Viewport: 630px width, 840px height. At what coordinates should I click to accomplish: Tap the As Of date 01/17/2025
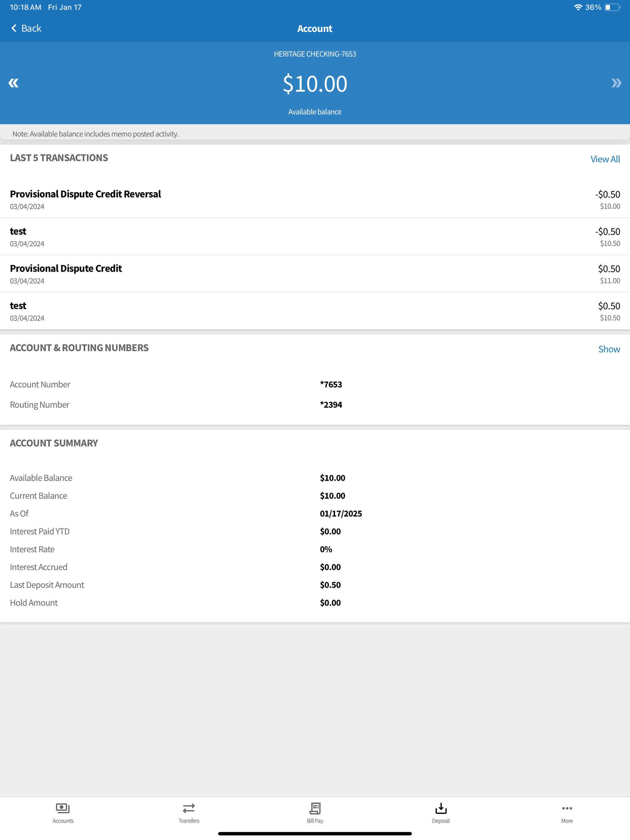coord(341,513)
